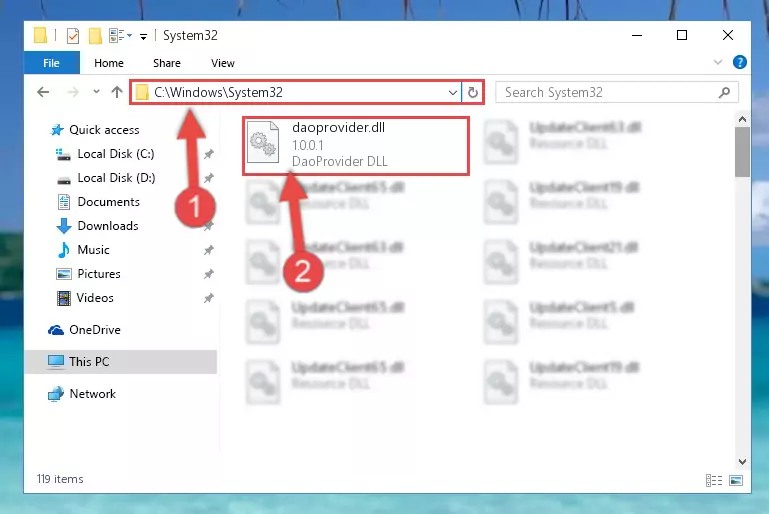The width and height of the screenshot is (769, 514).
Task: Open Downloads in the sidebar
Action: (x=108, y=226)
